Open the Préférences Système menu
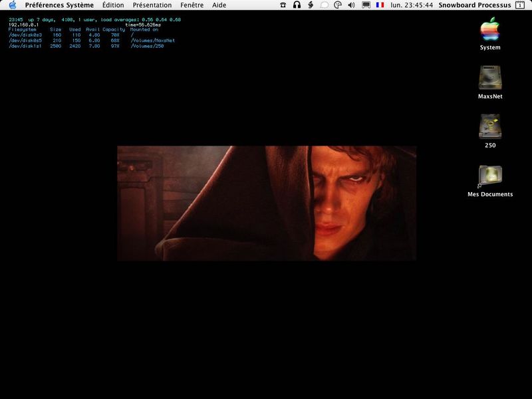The width and height of the screenshot is (532, 399). [x=59, y=5]
